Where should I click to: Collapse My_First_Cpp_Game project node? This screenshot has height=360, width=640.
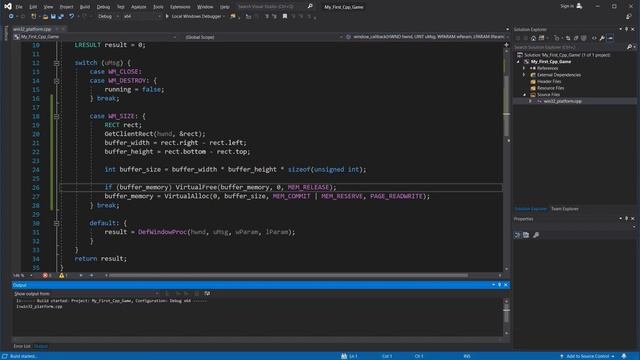(519, 62)
